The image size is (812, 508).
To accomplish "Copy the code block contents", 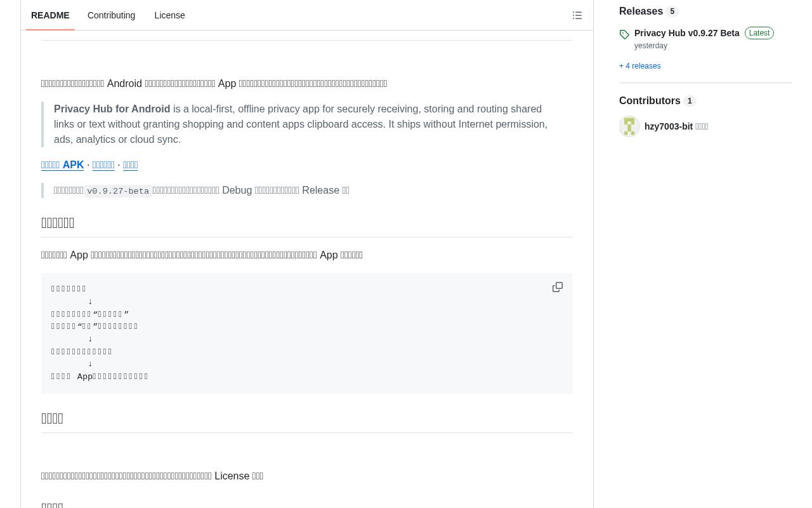I will coord(558,288).
